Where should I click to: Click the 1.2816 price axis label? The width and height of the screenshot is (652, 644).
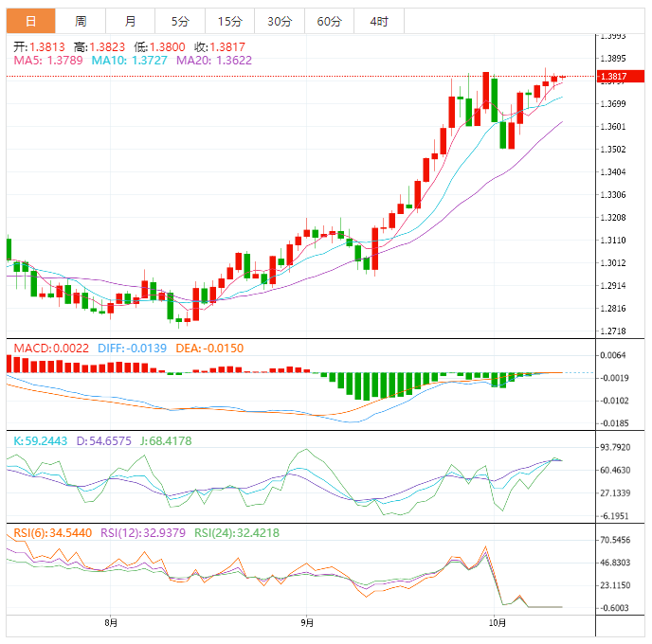(x=613, y=309)
